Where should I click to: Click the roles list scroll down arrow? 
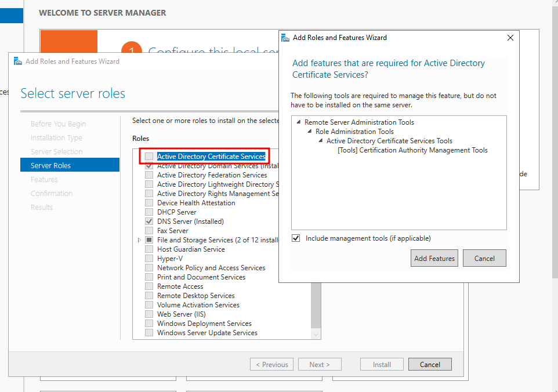316,335
